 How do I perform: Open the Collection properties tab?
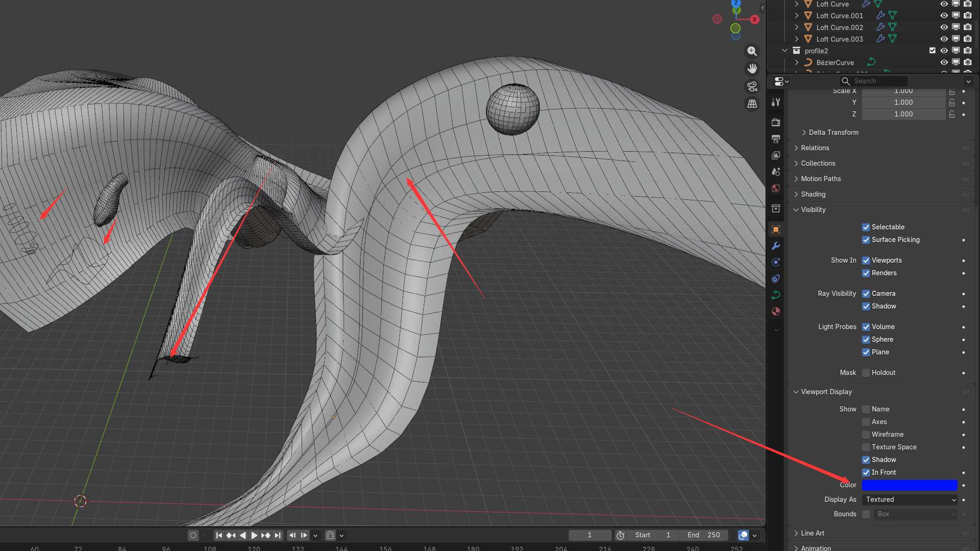pos(776,208)
